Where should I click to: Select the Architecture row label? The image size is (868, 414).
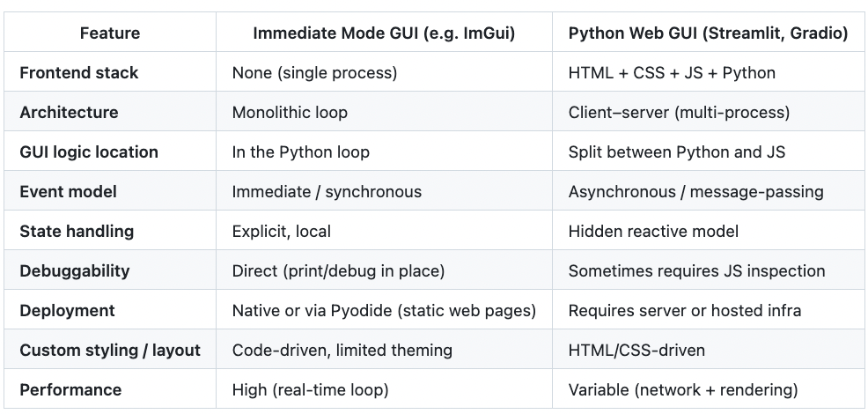70,113
